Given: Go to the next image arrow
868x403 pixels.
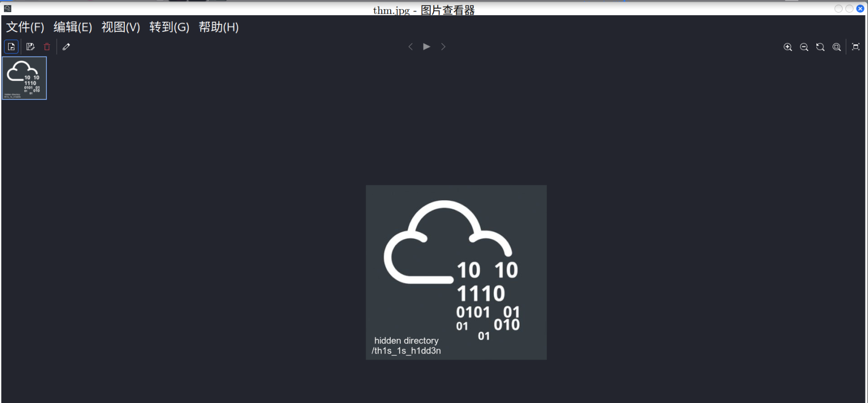Looking at the screenshot, I should [x=443, y=46].
